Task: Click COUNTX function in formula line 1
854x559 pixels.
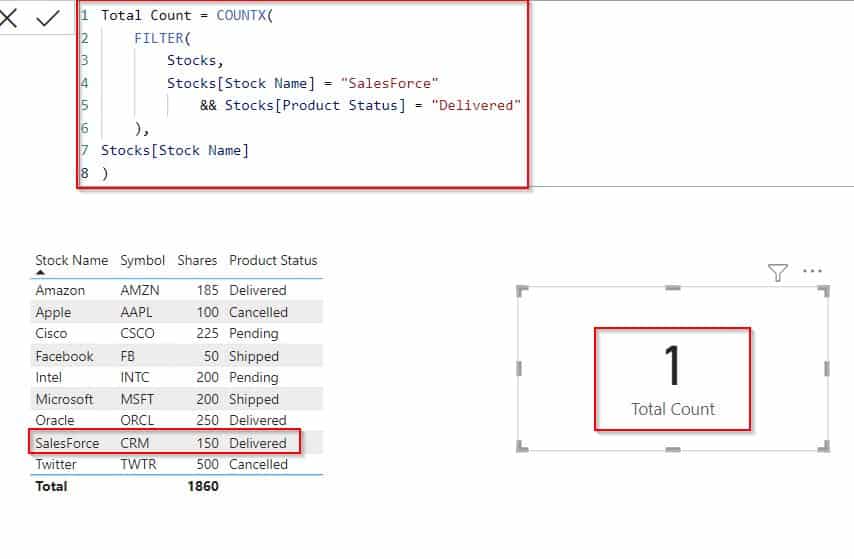Action: tap(241, 16)
